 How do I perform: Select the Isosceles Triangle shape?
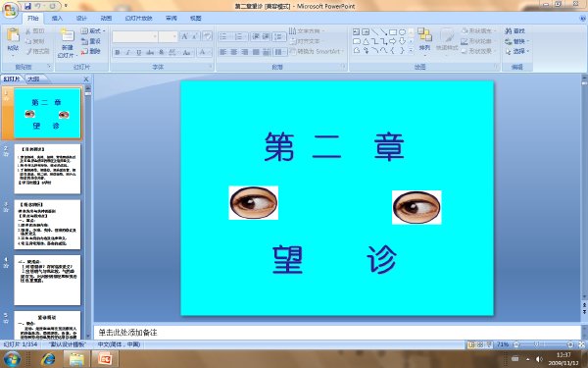pyautogui.click(x=366, y=41)
